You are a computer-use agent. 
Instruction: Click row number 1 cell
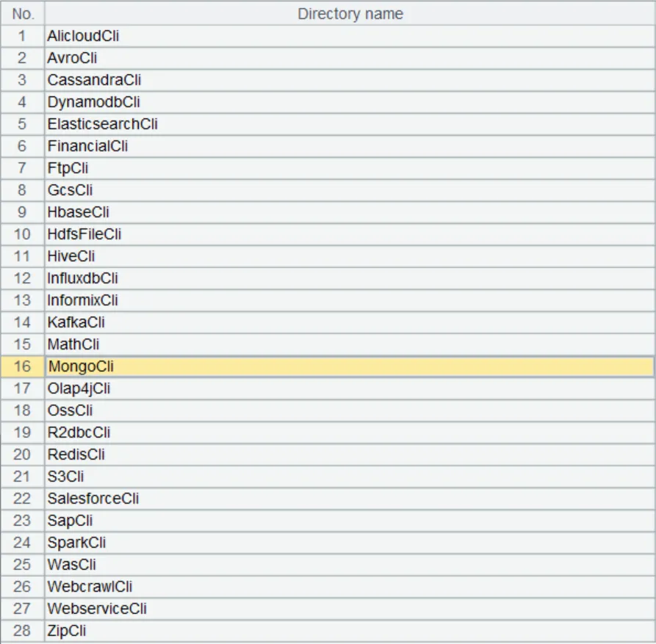[23, 36]
